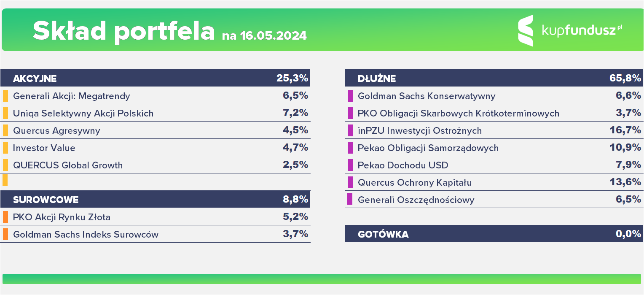Viewport: 644px width, 295px height.
Task: Click Investor Value fund name
Action: pos(44,148)
